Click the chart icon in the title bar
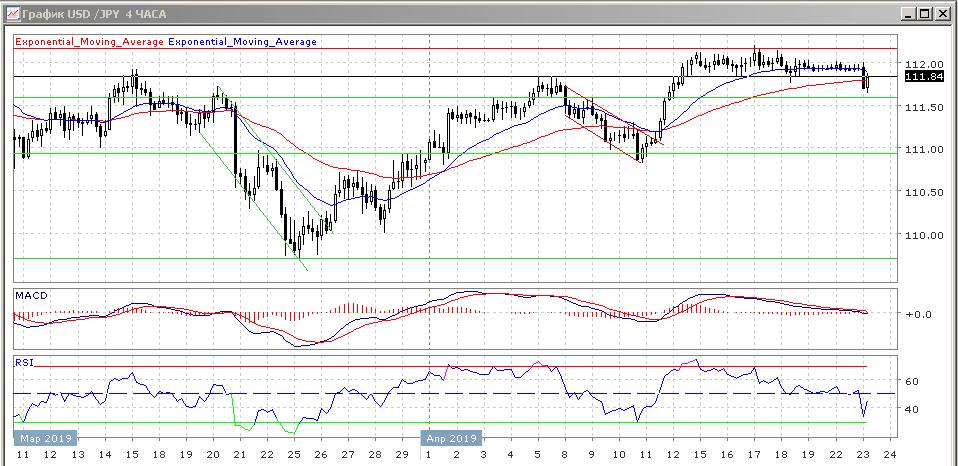Image resolution: width=958 pixels, height=466 pixels. pyautogui.click(x=10, y=13)
